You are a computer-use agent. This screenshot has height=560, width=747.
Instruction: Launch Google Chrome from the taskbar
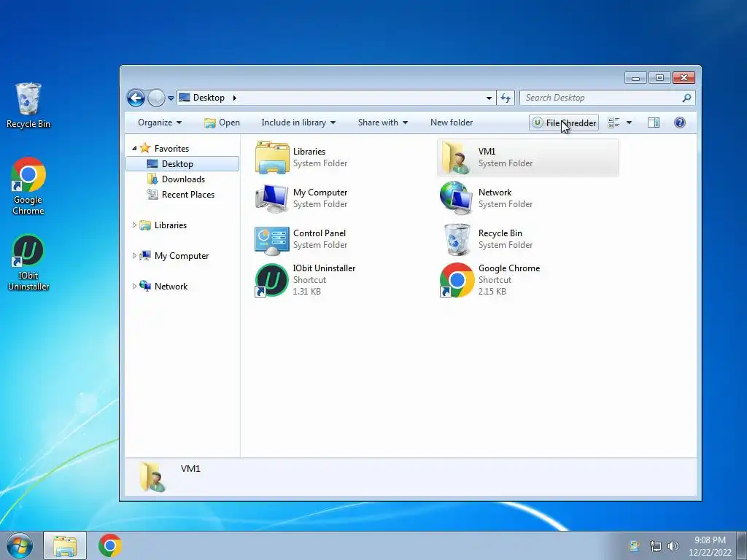point(110,545)
